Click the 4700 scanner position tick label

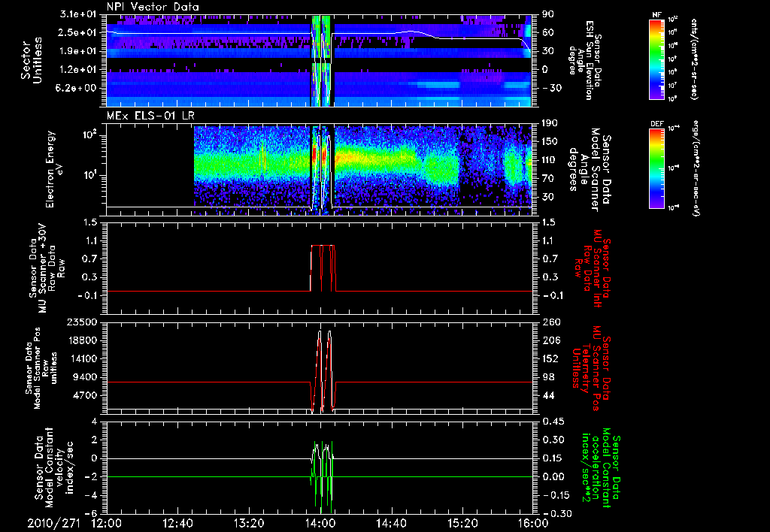86,395
